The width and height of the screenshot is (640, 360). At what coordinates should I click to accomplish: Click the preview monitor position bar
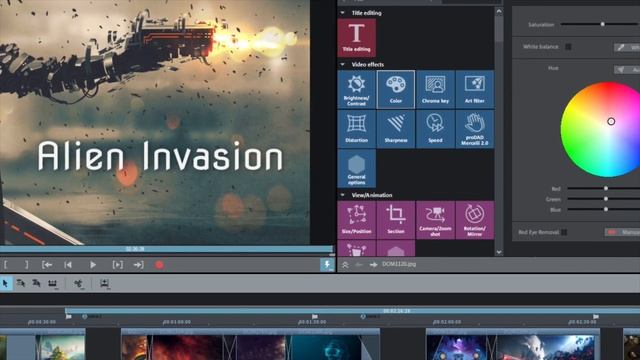coord(166,249)
